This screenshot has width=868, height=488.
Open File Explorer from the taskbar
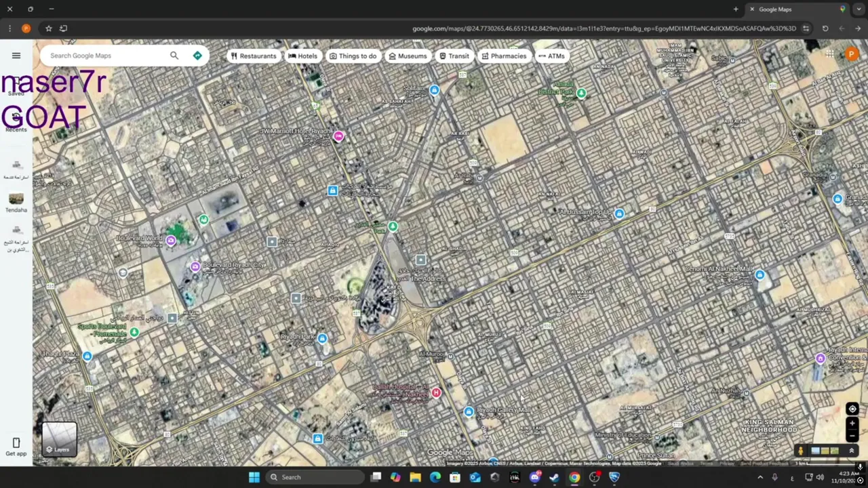click(415, 477)
